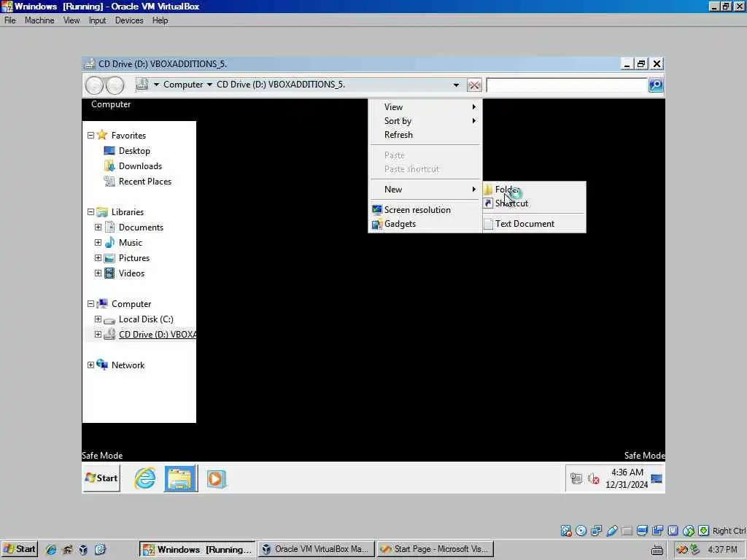
Task: Click the guest Action Center tray icon
Action: 576,478
